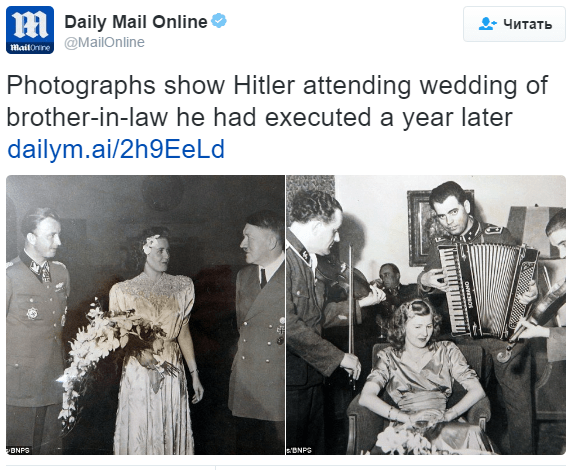Viewport: 577px width, 470px height.
Task: Open the @MailOnline handle link
Action: pos(105,42)
